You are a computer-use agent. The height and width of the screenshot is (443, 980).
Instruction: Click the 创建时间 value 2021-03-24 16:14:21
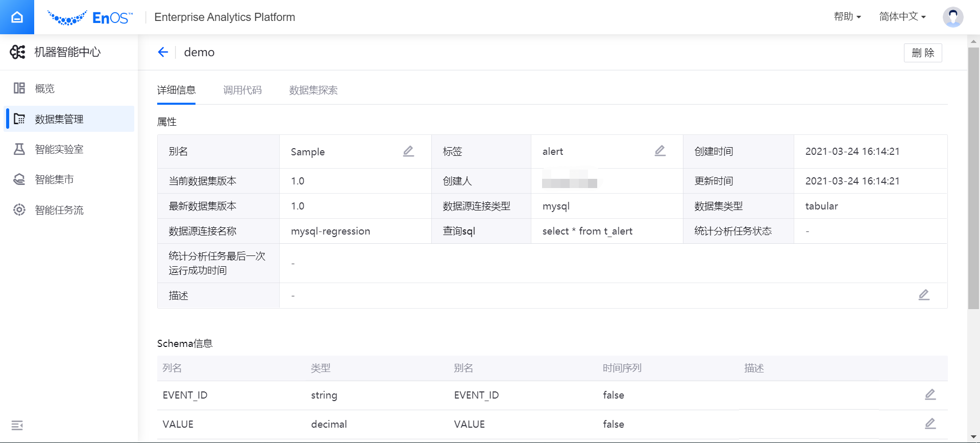pos(852,151)
